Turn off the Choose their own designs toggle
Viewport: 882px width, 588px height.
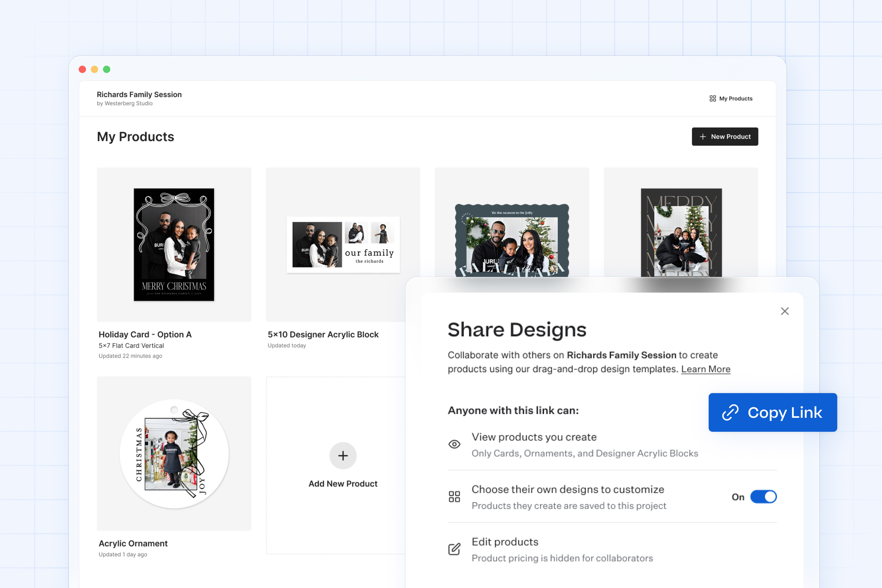763,497
